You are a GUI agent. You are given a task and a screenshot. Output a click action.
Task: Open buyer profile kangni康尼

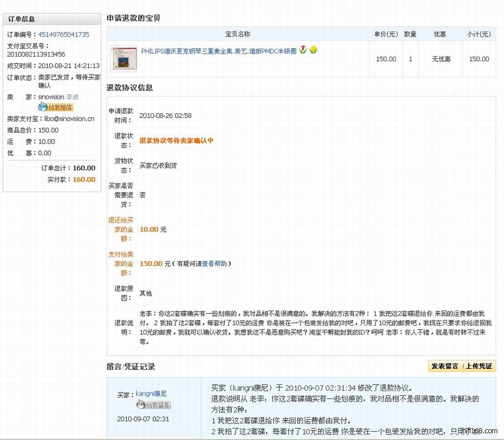pos(151,393)
